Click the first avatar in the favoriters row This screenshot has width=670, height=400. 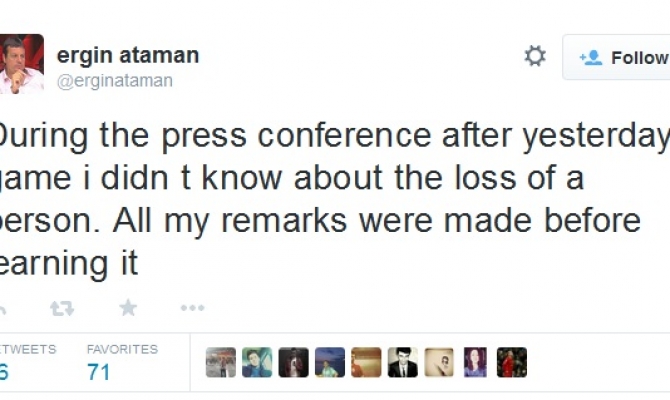click(221, 362)
